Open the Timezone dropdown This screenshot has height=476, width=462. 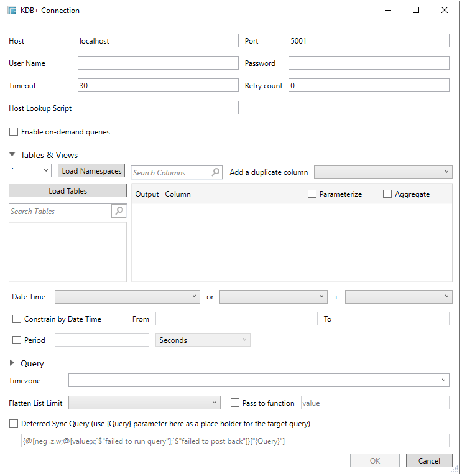click(x=259, y=380)
